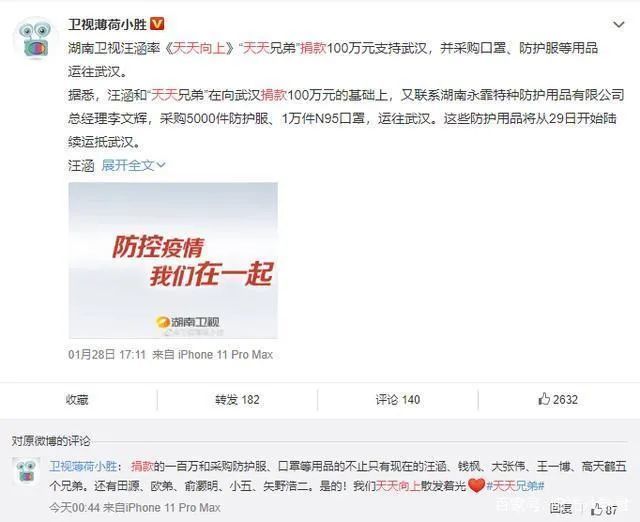Screen dimensions: 640x522
Task: Open the post author's avatar
Action: pyautogui.click(x=36, y=38)
